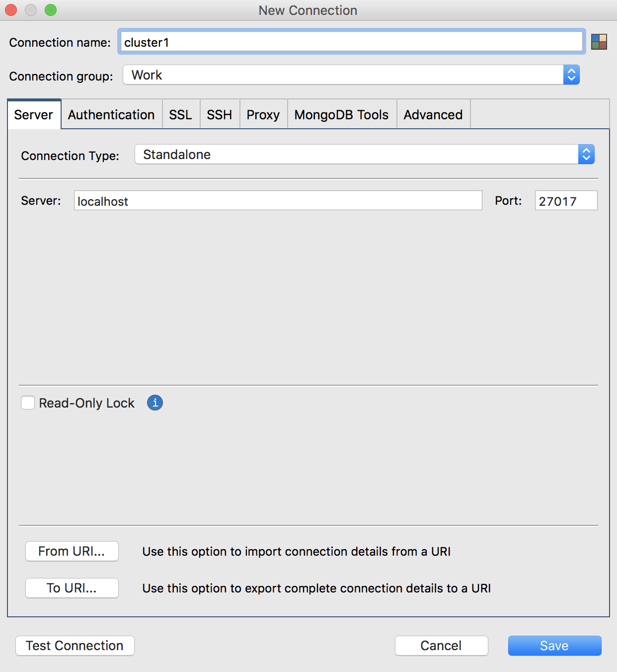This screenshot has height=672, width=617.
Task: Save the new connection
Action: tap(554, 646)
